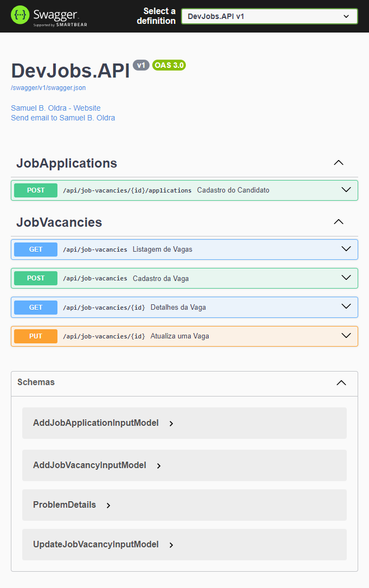The image size is (369, 588).
Task: Click /api/job-vacancies/{id}/applications path text
Action: 127,190
